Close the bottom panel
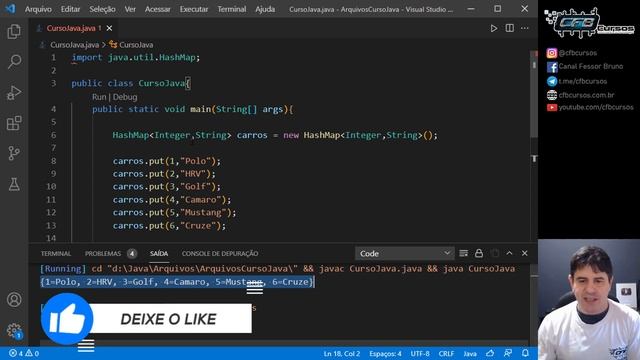 524,253
